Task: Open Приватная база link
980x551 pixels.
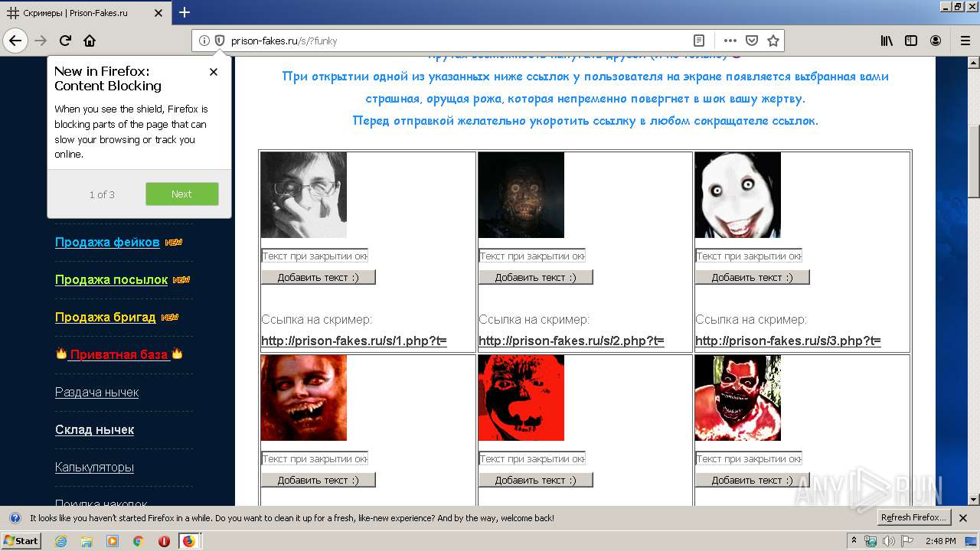Action: pos(119,354)
